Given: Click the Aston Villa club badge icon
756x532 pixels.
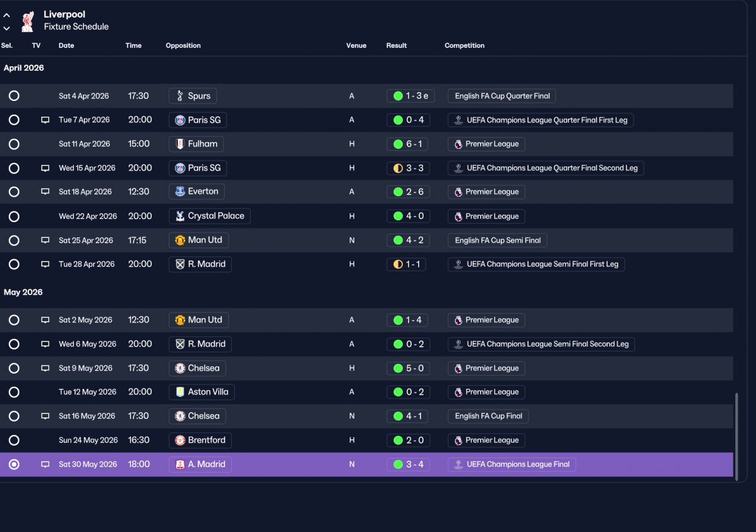Looking at the screenshot, I should point(180,392).
